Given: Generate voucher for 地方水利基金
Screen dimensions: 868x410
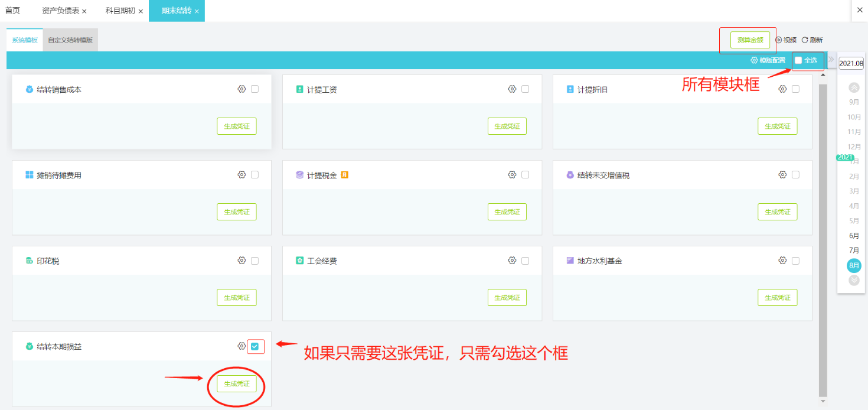Looking at the screenshot, I should click(x=778, y=298).
